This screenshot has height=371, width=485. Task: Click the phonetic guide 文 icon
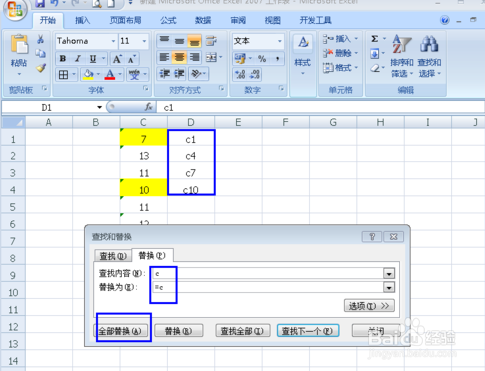pos(134,75)
